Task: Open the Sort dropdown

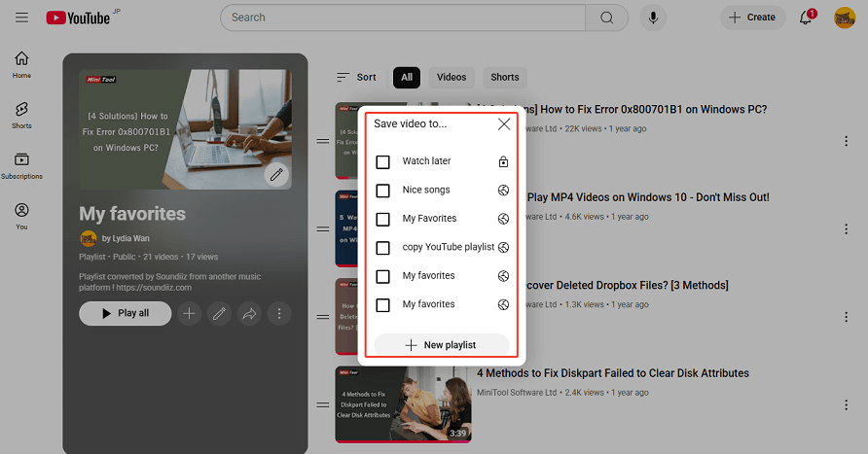Action: [356, 78]
